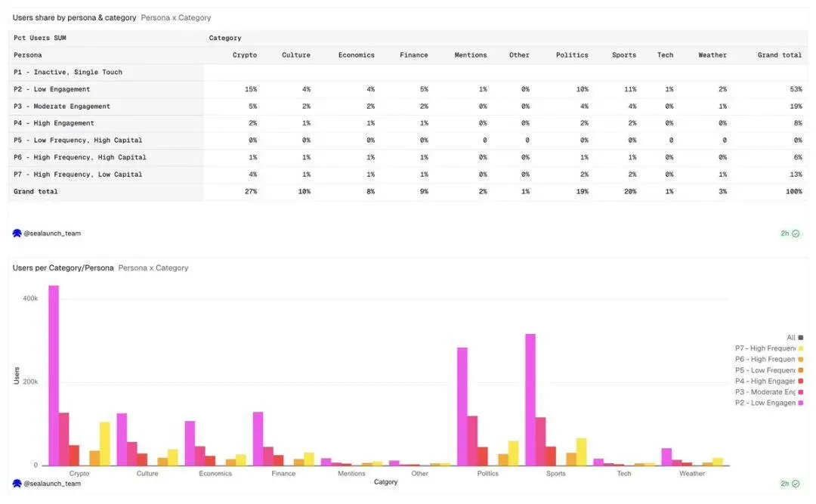Open the @sealaunch_team link under the table

pos(52,233)
